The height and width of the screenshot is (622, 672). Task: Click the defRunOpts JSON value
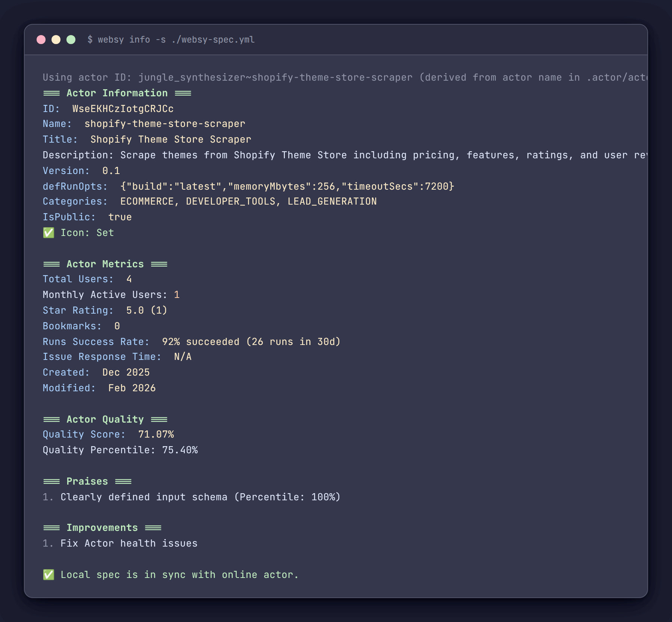coord(287,186)
